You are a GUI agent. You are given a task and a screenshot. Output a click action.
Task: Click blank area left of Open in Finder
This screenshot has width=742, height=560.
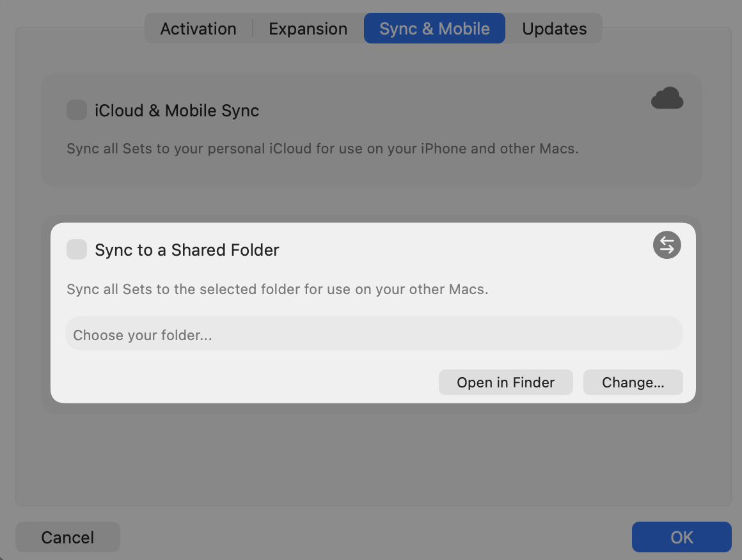(x=249, y=382)
